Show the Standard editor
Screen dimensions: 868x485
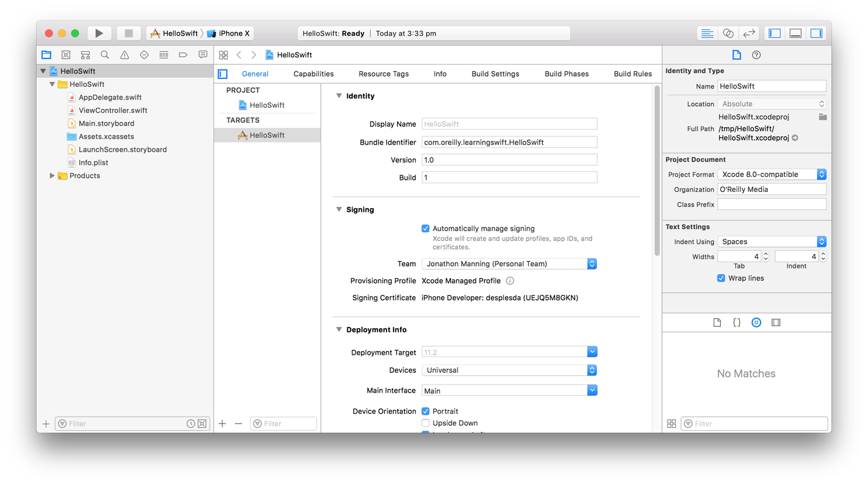[x=707, y=33]
